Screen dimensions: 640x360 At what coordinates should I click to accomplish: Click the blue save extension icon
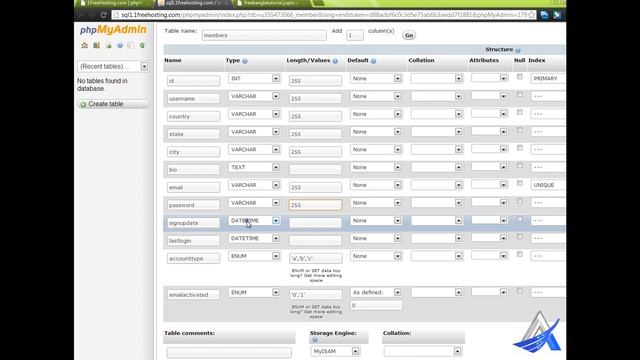point(544,15)
